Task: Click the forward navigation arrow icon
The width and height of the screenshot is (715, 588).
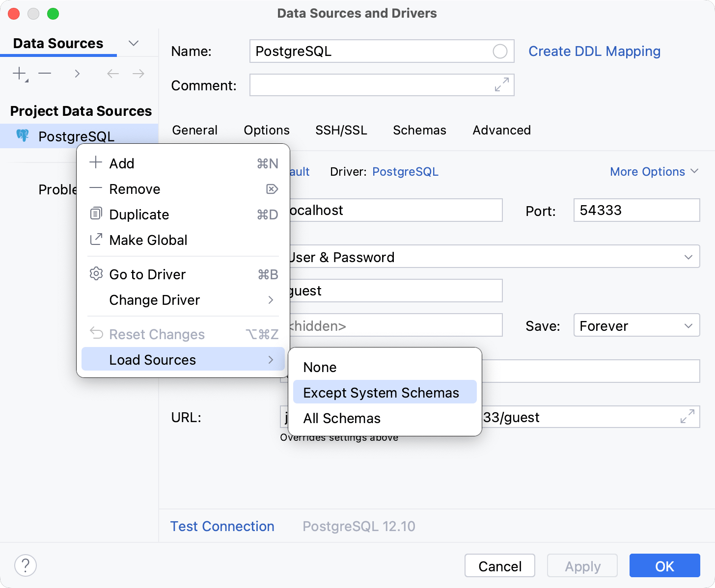Action: click(x=138, y=74)
